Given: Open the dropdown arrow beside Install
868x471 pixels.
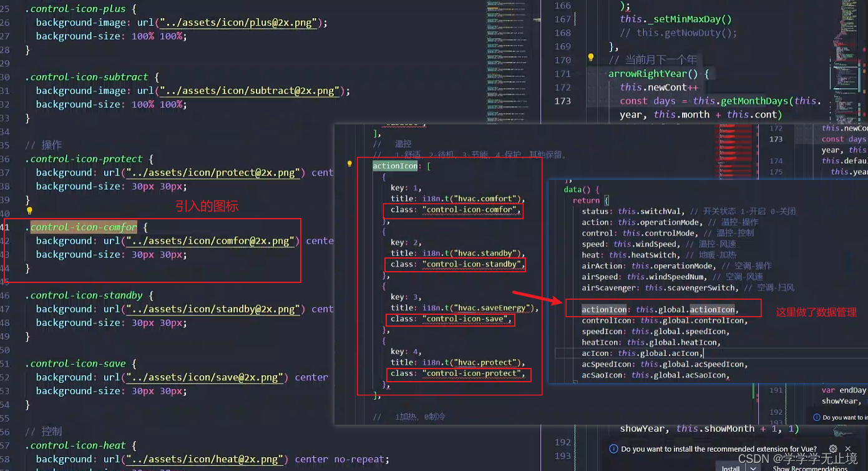Looking at the screenshot, I should 754,468.
